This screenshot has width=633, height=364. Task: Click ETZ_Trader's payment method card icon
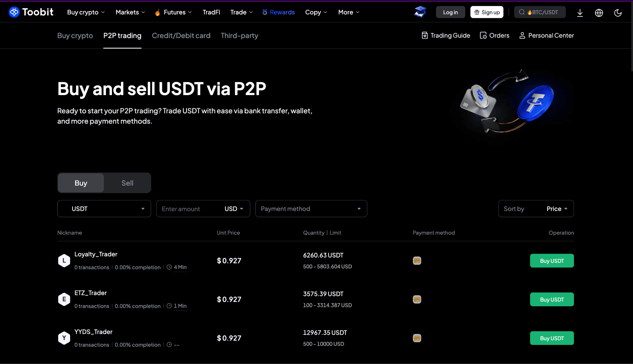pyautogui.click(x=417, y=299)
